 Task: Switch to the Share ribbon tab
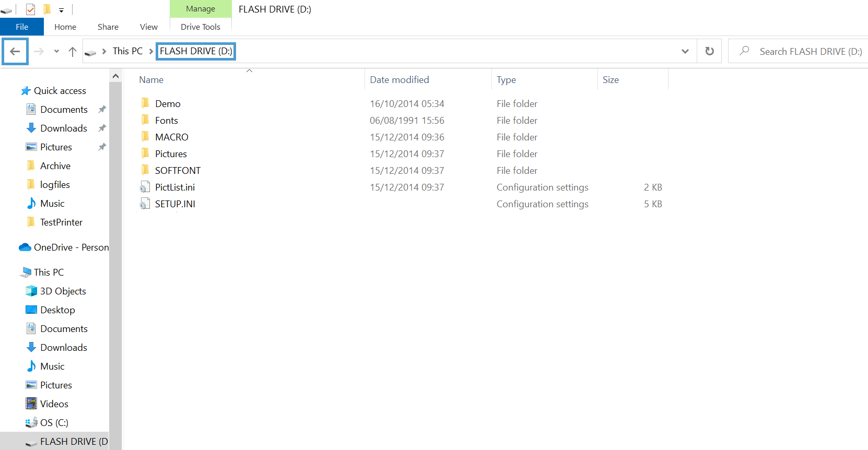coord(108,27)
